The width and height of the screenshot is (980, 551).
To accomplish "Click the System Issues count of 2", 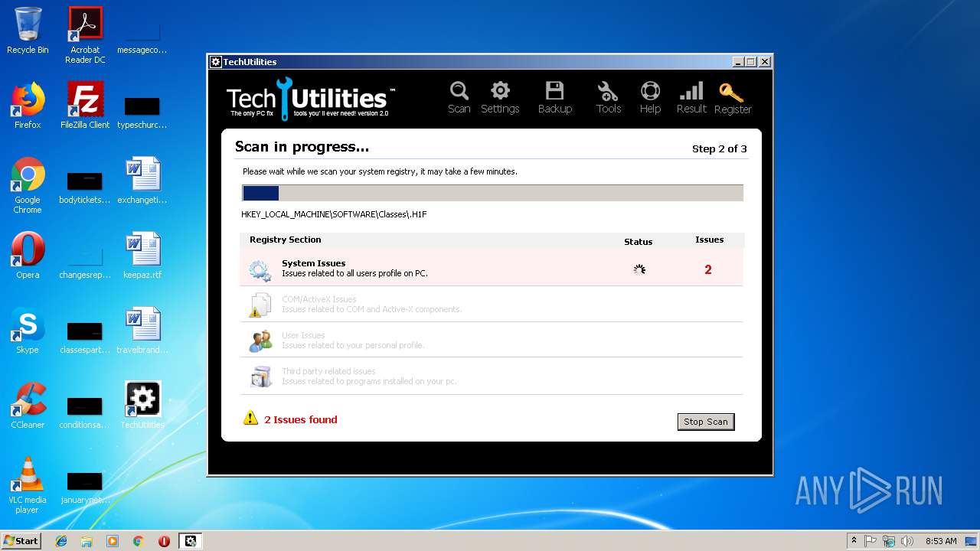I will 708,269.
